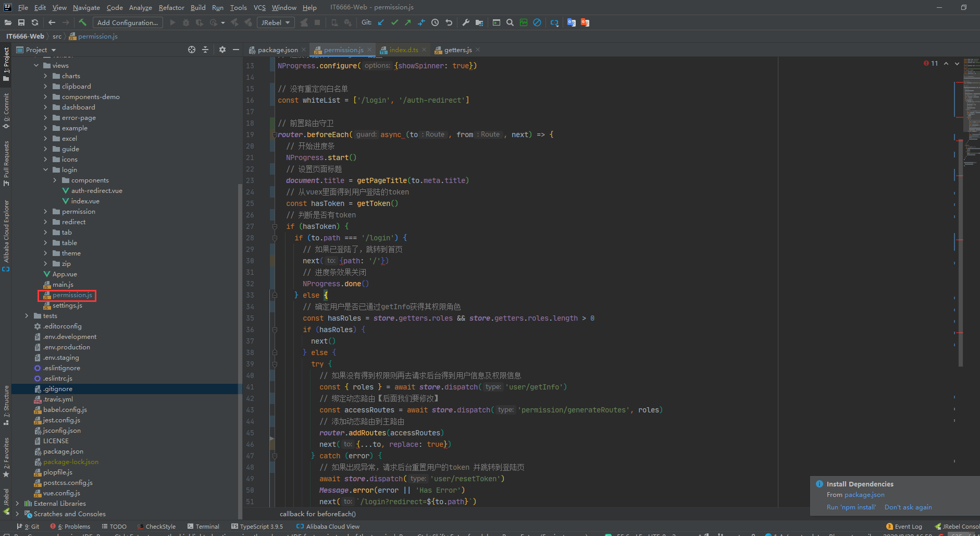Expand the dashboard folder
This screenshot has height=536, width=980.
[45, 107]
